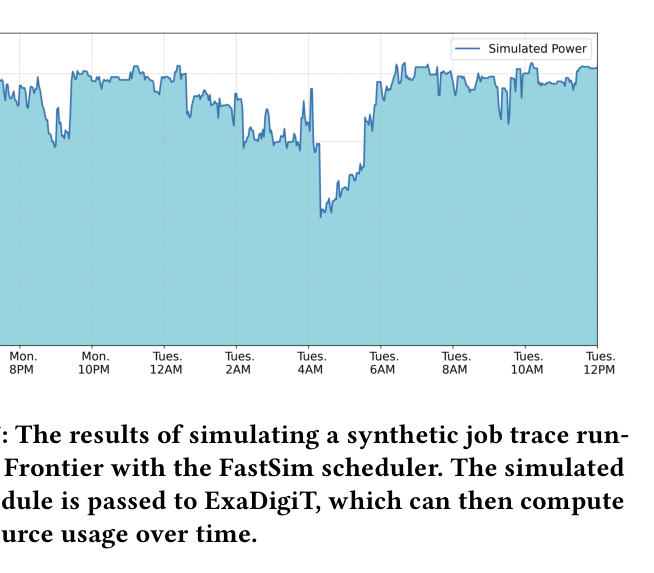Click 'usage over time.' in the caption
Screen dimensions: 654x573
tap(159, 534)
